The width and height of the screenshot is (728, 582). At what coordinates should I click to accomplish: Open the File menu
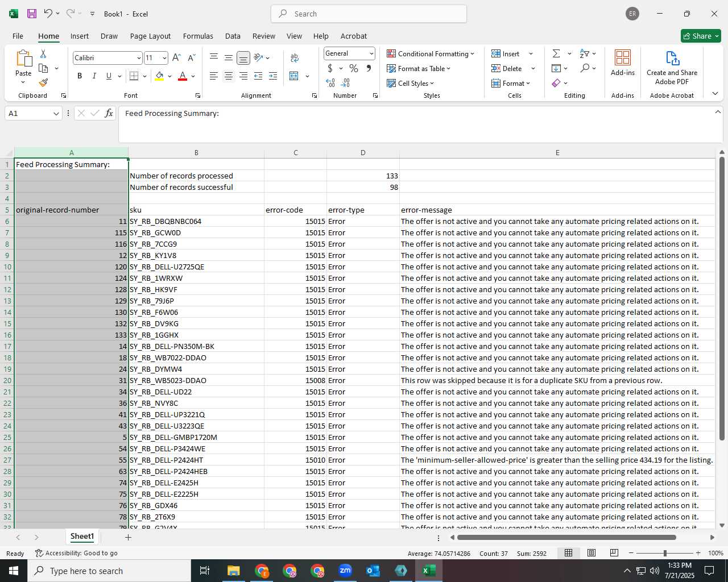tap(18, 36)
